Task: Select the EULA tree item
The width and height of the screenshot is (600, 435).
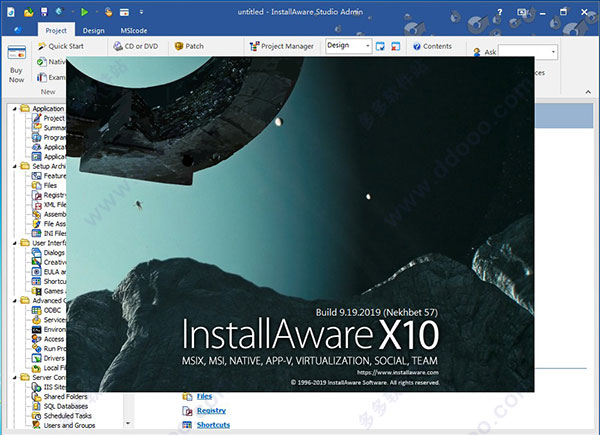Action: pyautogui.click(x=49, y=272)
